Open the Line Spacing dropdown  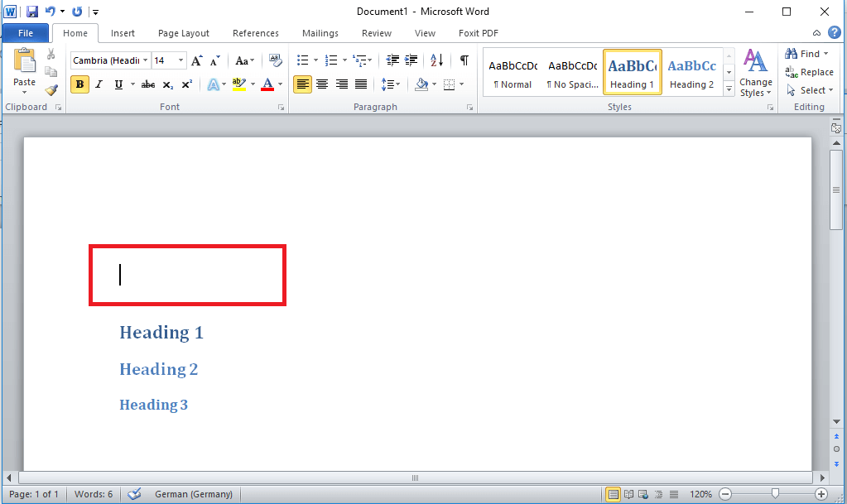(x=391, y=84)
